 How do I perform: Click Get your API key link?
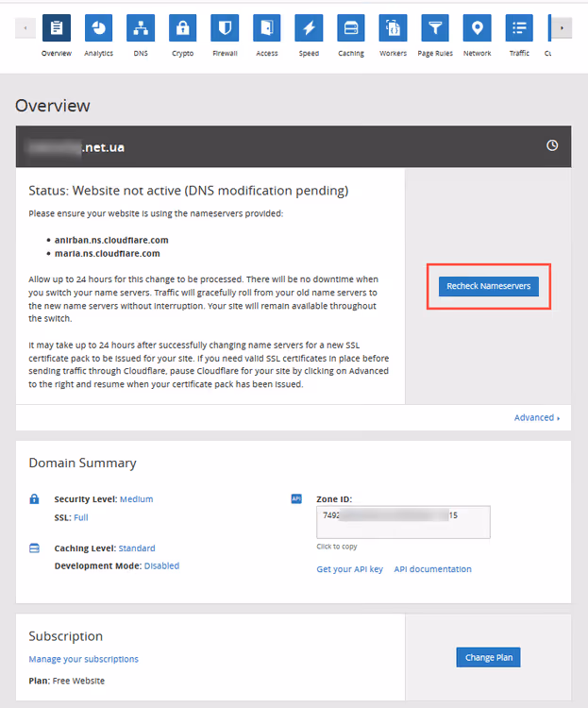tap(349, 569)
